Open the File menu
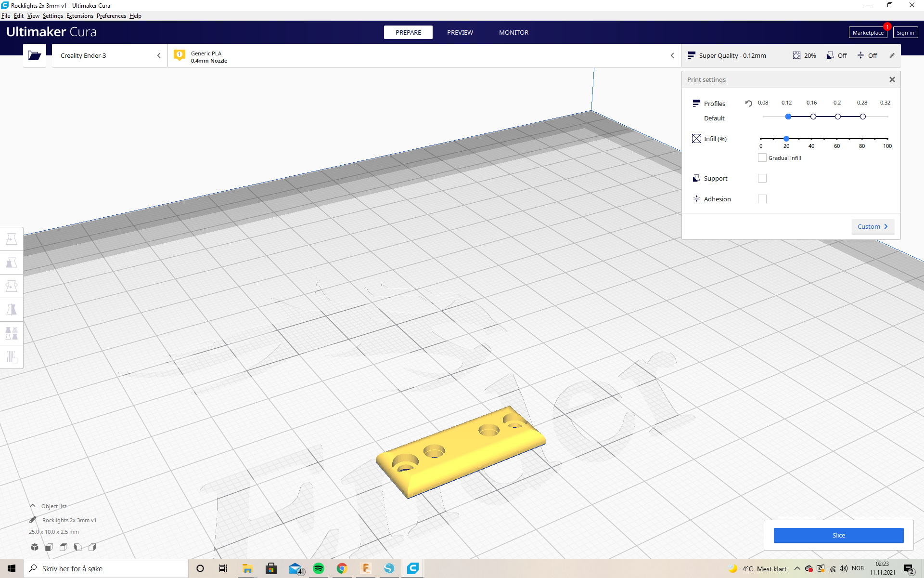 click(x=6, y=16)
